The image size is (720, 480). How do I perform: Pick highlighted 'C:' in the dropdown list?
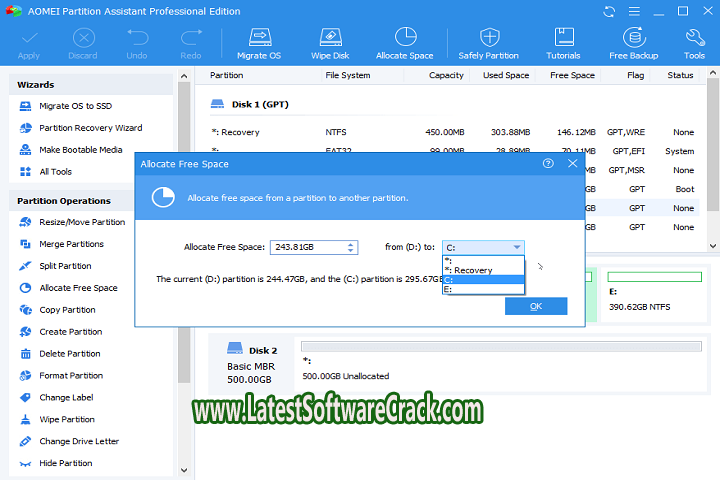483,280
